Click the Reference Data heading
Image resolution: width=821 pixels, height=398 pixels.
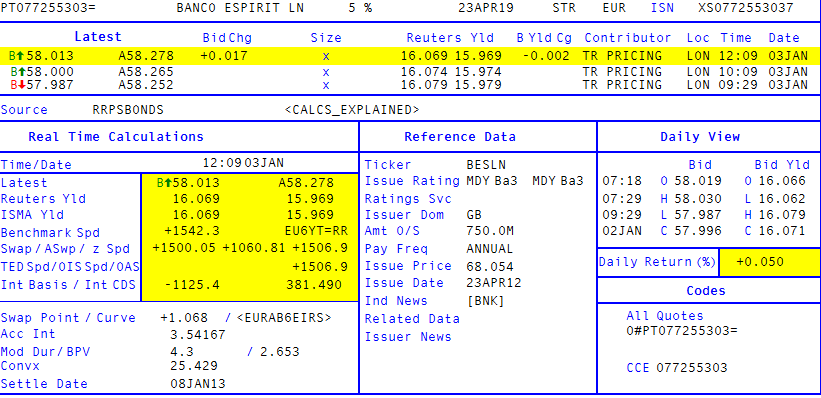click(x=460, y=137)
